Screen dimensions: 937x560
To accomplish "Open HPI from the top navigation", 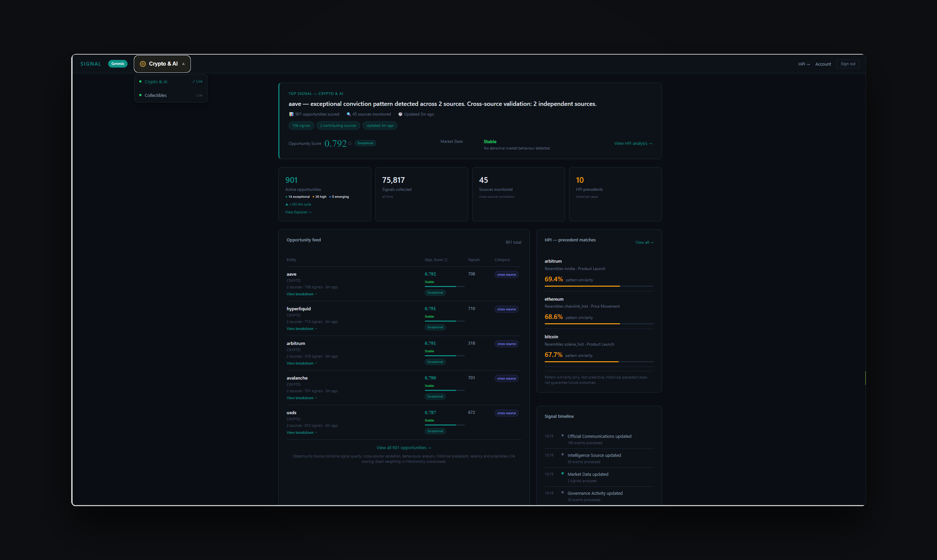I will point(804,64).
